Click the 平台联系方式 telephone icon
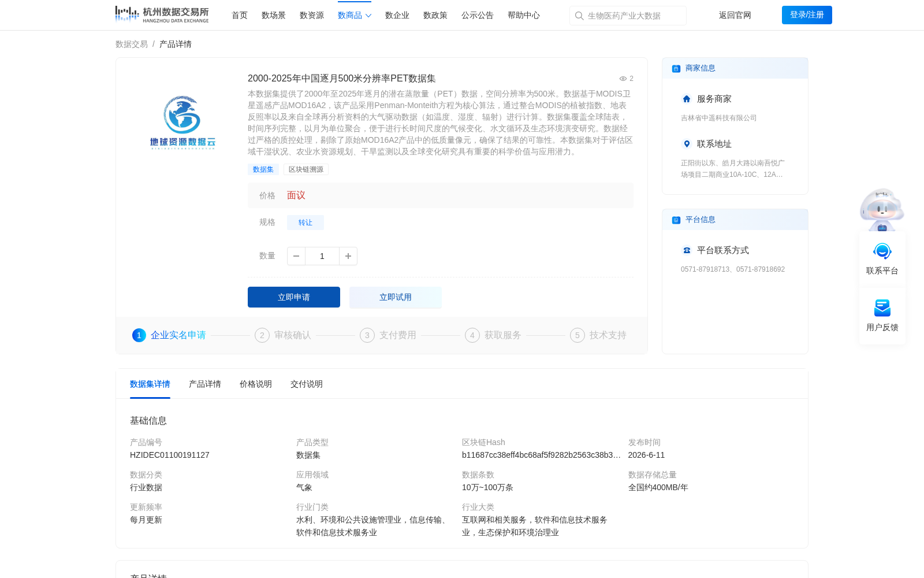Viewport: 924px width, 578px height. tap(687, 250)
